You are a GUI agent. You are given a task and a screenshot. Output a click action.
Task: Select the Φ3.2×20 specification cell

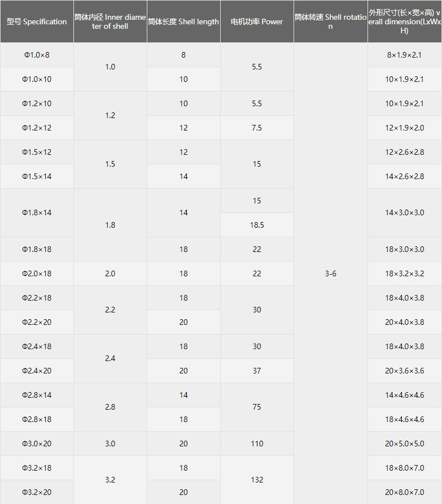pos(37,492)
